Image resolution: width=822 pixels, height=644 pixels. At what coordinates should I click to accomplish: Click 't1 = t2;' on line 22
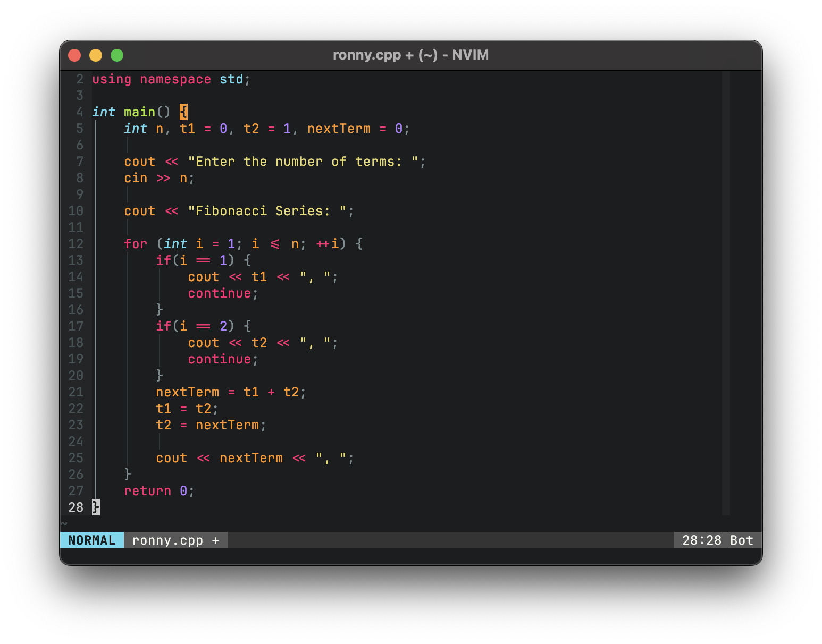pos(187,409)
